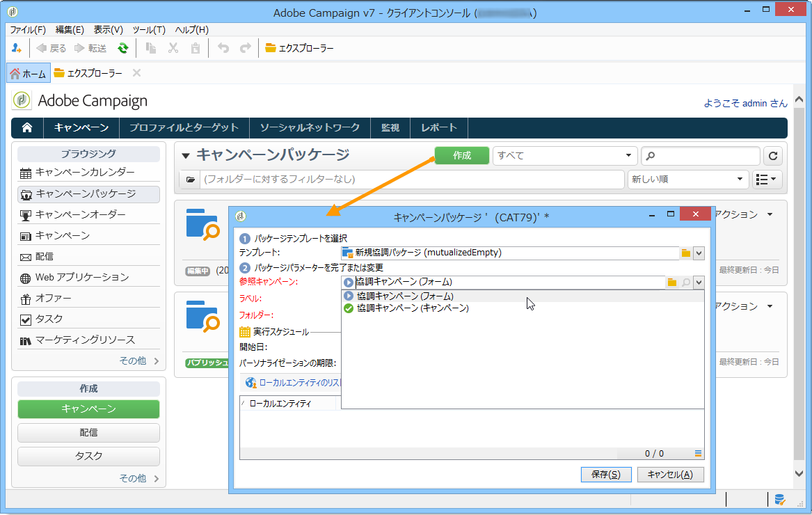Expand その他 under browsing section

(138, 360)
